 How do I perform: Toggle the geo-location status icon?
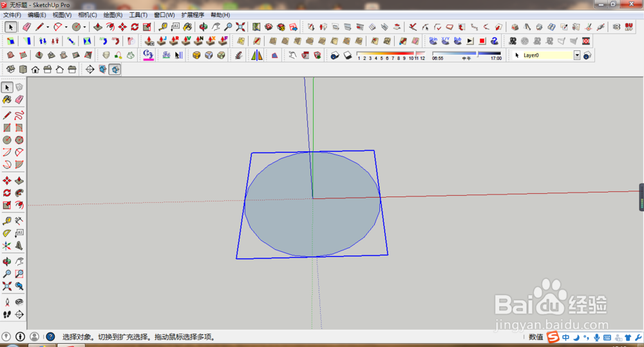pos(6,337)
